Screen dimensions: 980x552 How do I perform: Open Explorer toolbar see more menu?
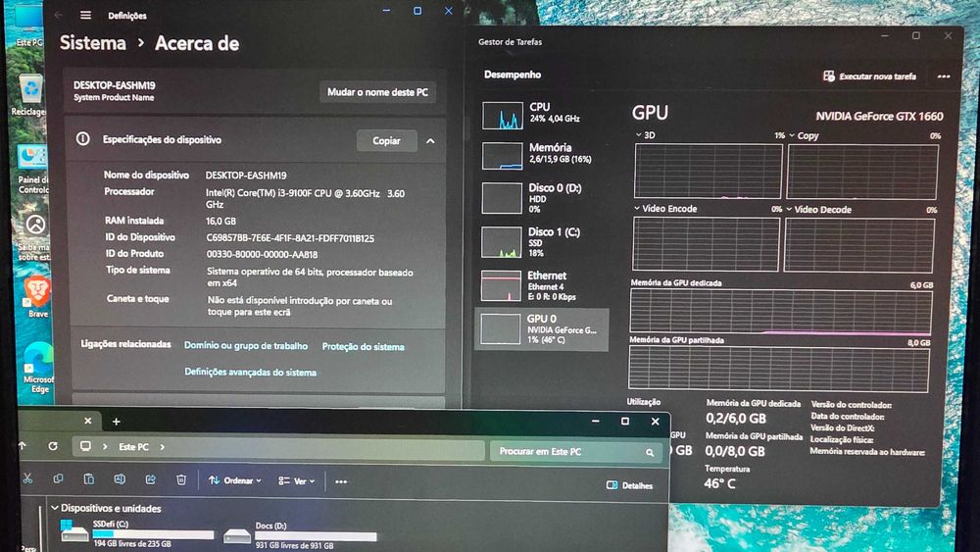pyautogui.click(x=341, y=481)
